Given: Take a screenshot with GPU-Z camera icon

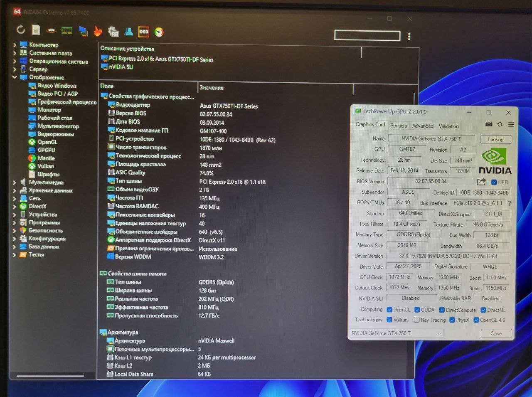Looking at the screenshot, I should (489, 124).
